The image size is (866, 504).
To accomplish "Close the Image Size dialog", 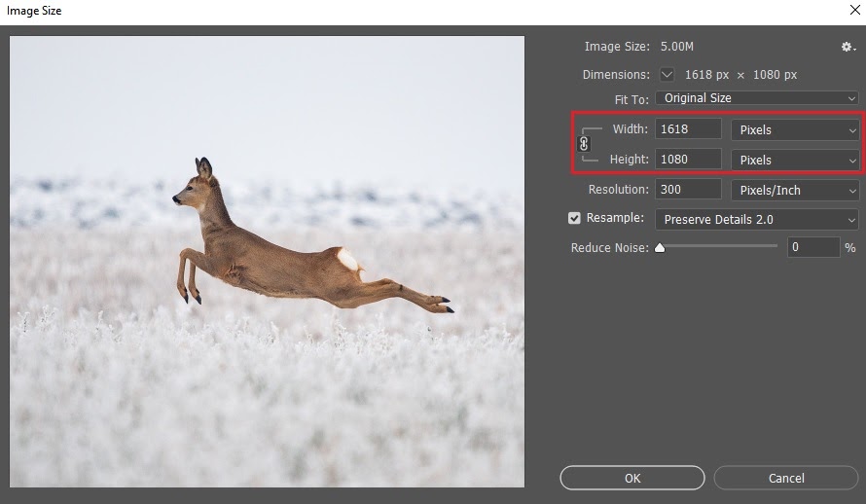I will point(854,10).
